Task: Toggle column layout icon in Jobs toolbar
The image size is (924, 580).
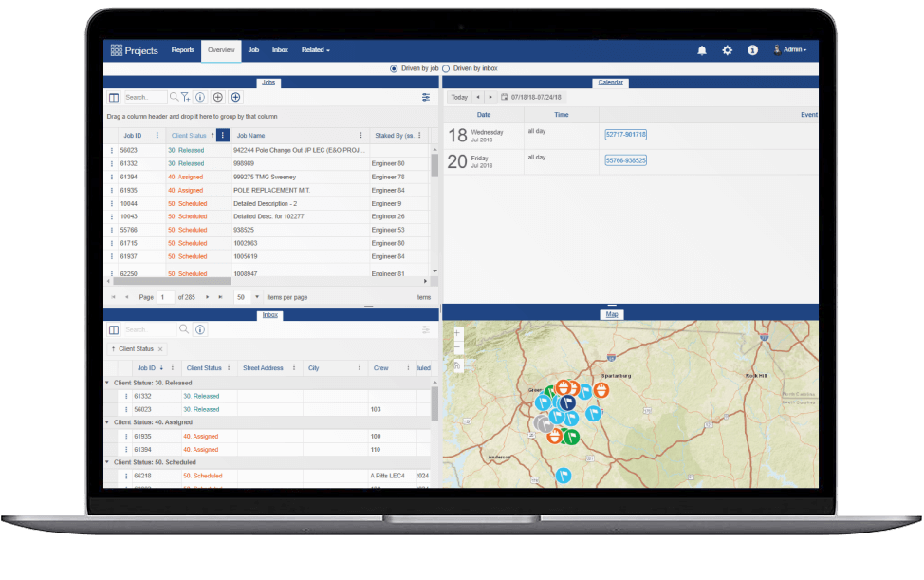Action: 114,97
